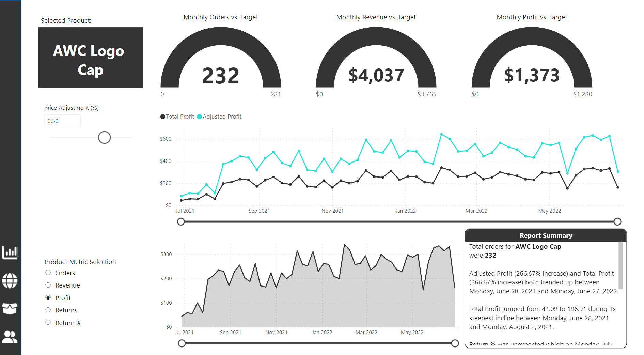Click the Monthly Revenue gauge value $4,037
The width and height of the screenshot is (644, 355).
[x=376, y=75]
